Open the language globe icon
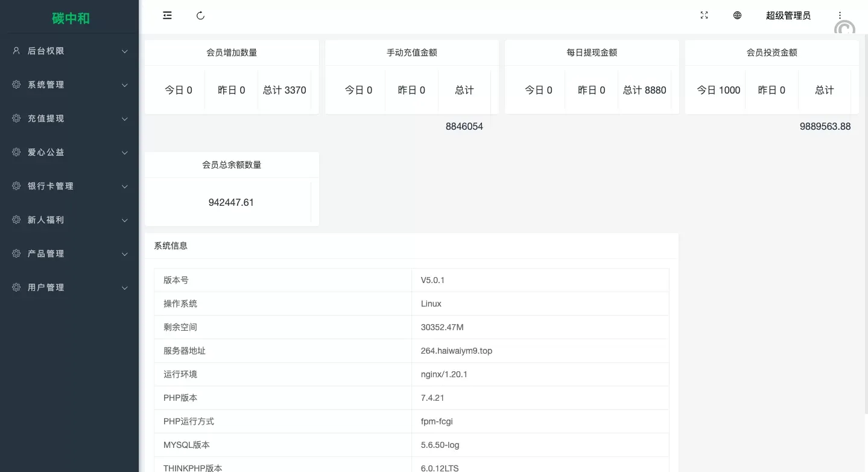868x472 pixels. [737, 16]
